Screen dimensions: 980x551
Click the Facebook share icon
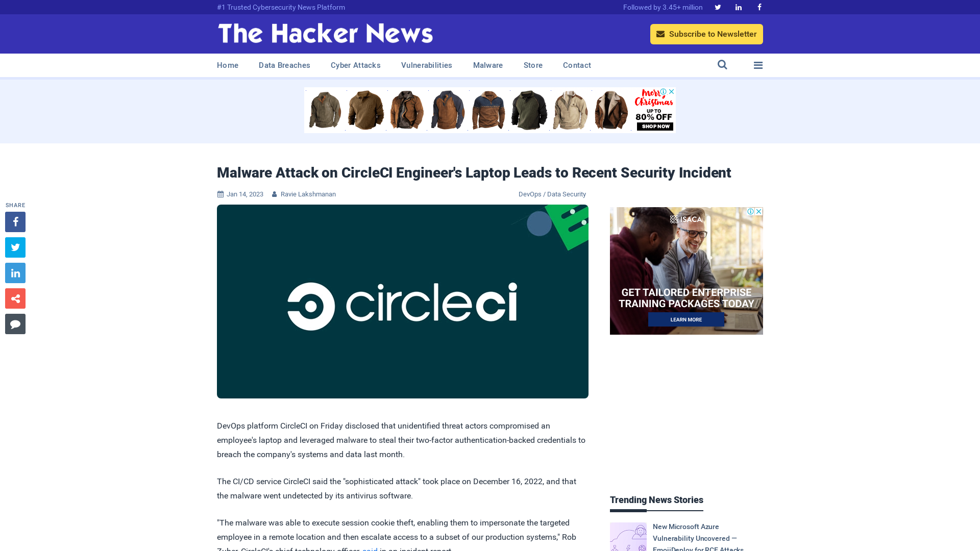(15, 221)
